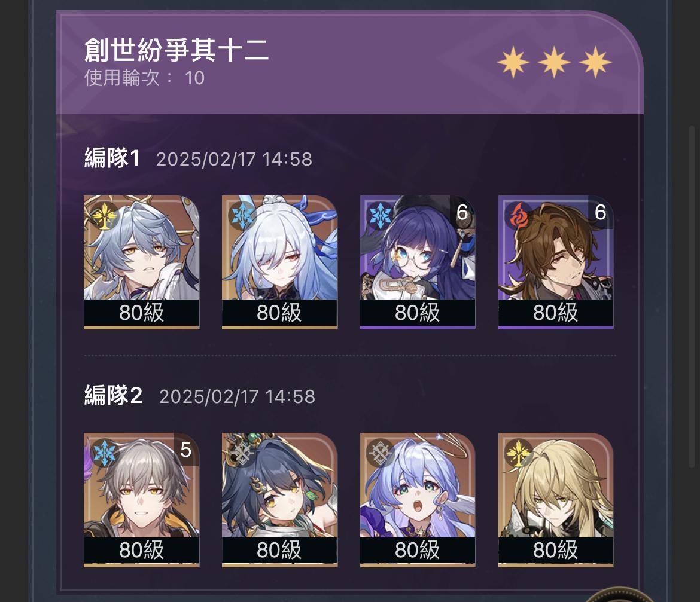Click the 創世紛爭其十二 stage title

point(176,50)
